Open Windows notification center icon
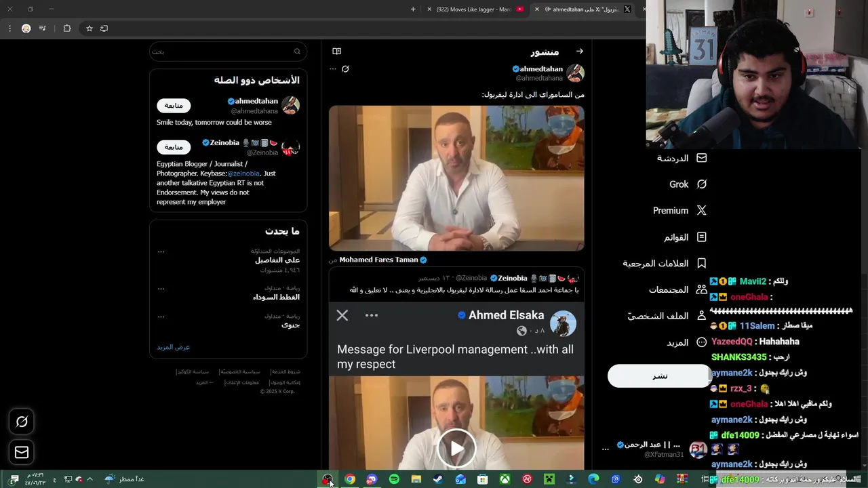 (14, 479)
